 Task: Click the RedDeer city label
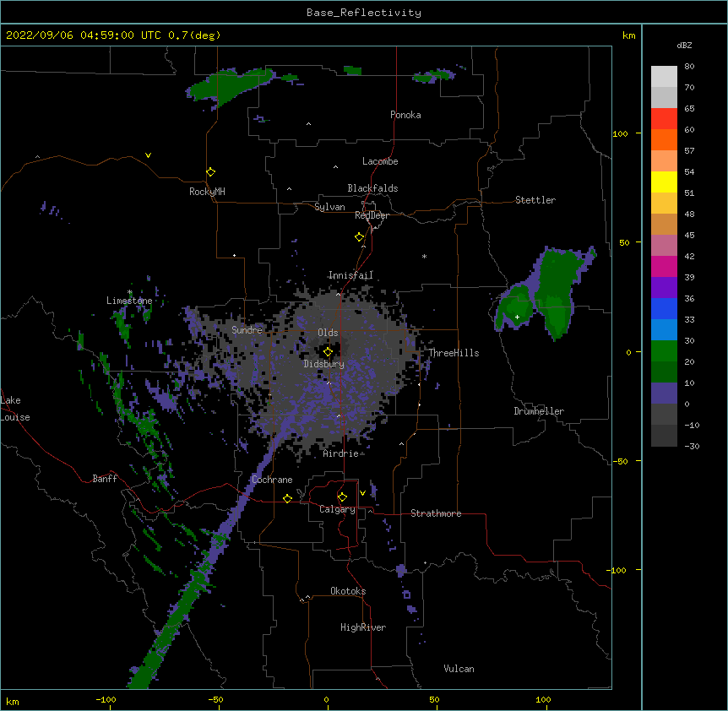tap(372, 215)
